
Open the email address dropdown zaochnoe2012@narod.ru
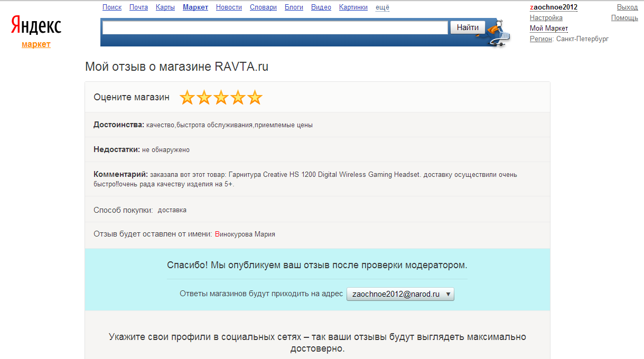(400, 294)
